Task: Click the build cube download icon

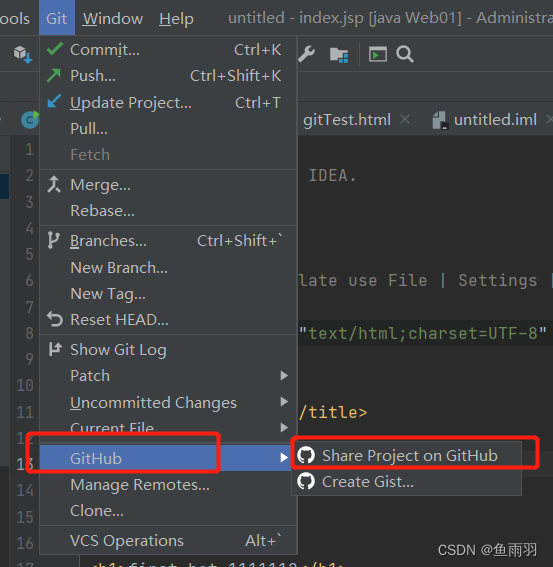Action: tap(23, 55)
